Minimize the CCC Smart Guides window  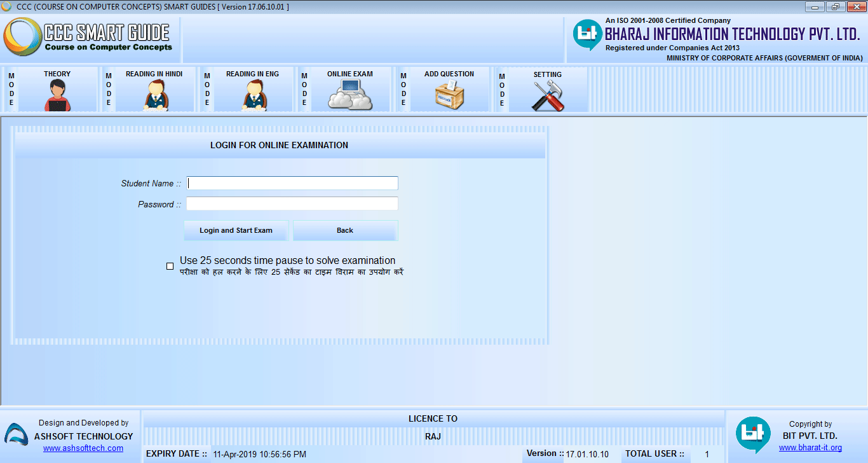pos(815,7)
